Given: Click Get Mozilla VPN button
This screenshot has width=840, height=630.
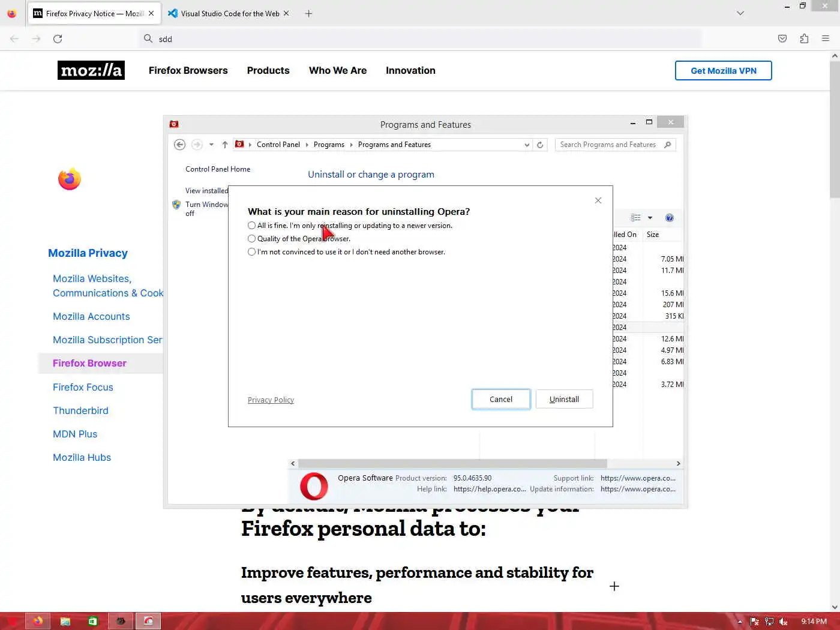Looking at the screenshot, I should pos(724,70).
